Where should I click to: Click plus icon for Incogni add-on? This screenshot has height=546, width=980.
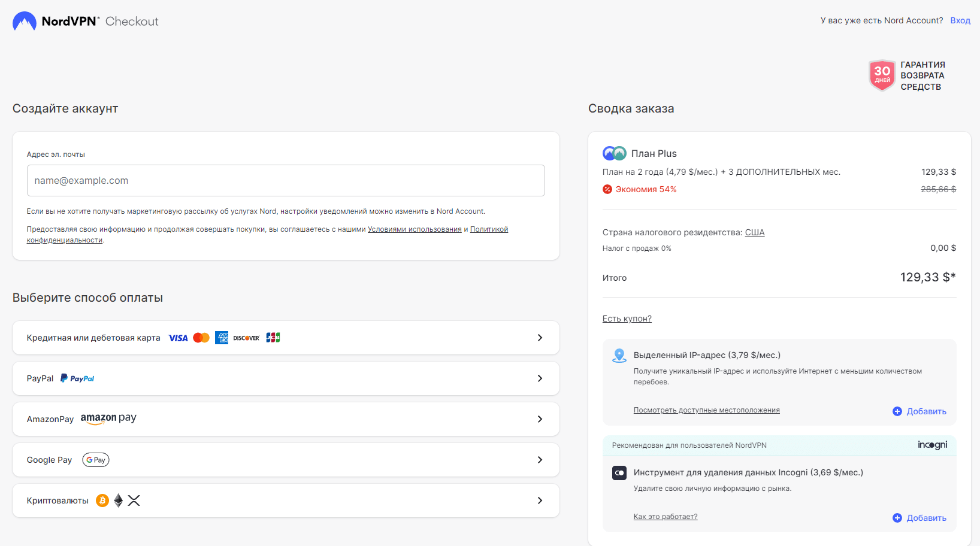(897, 518)
